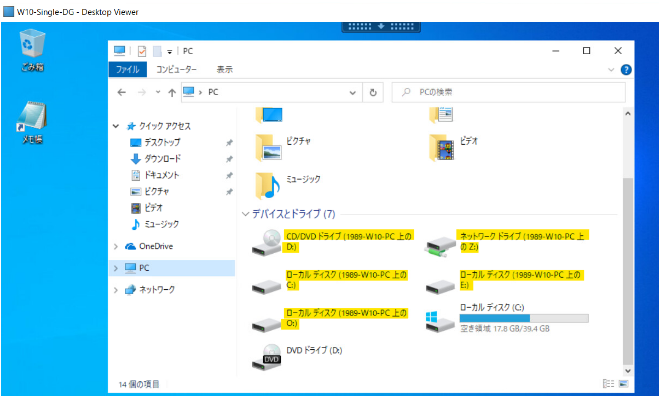
Task: Click the scrollbar up arrow
Action: pos(628,113)
